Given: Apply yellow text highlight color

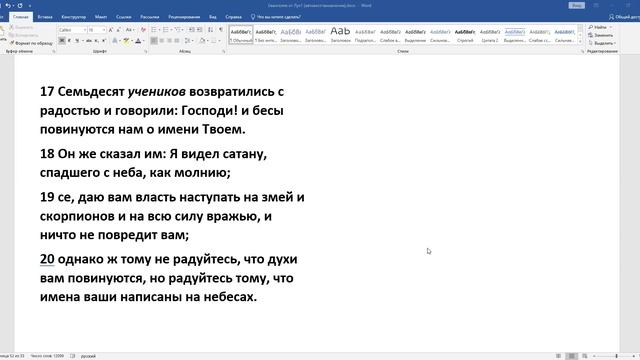Looking at the screenshot, I should click(126, 41).
